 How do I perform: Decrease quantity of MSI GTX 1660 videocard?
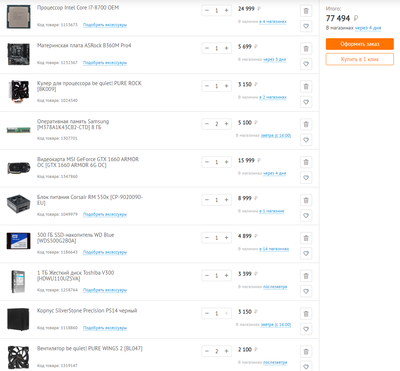click(x=207, y=162)
